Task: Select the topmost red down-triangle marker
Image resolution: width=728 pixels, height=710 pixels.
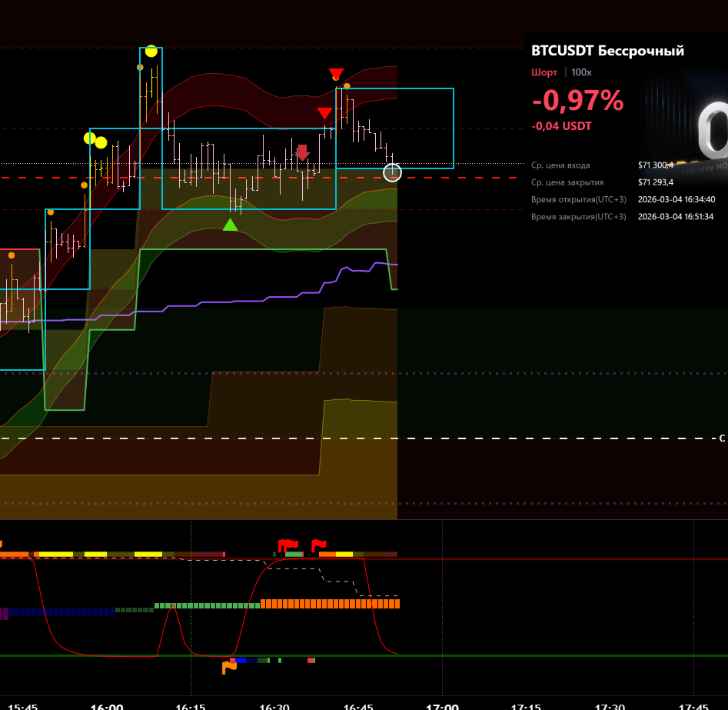Action: pyautogui.click(x=336, y=74)
